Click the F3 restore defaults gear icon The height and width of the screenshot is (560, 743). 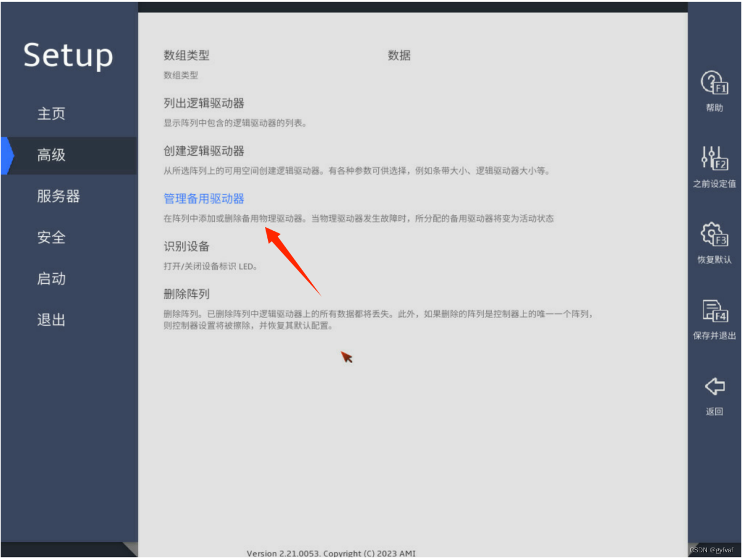(x=713, y=234)
